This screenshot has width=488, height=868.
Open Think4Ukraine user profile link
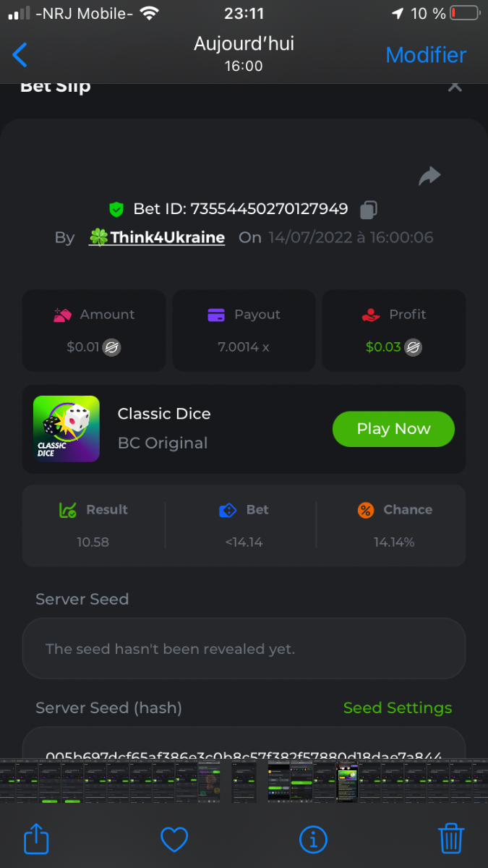[157, 237]
